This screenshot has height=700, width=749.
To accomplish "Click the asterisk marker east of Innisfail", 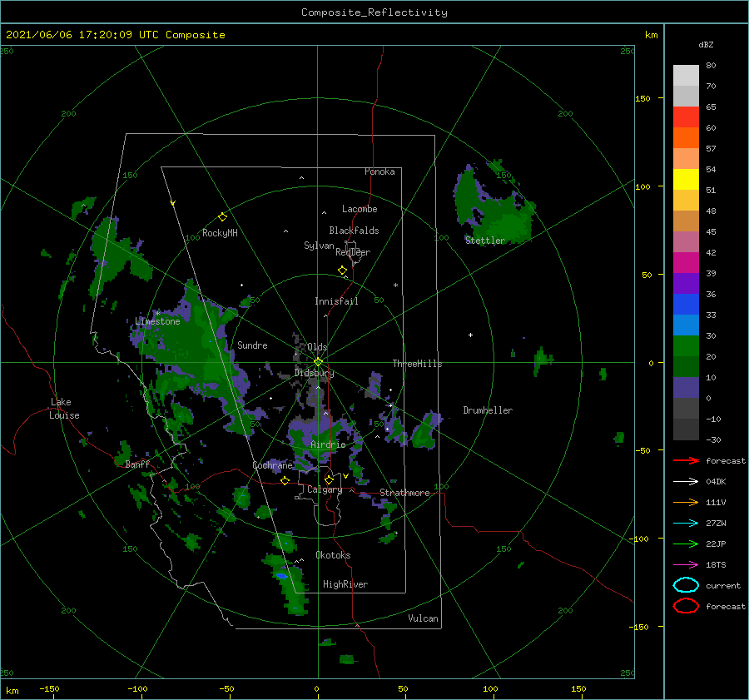I will click(395, 285).
